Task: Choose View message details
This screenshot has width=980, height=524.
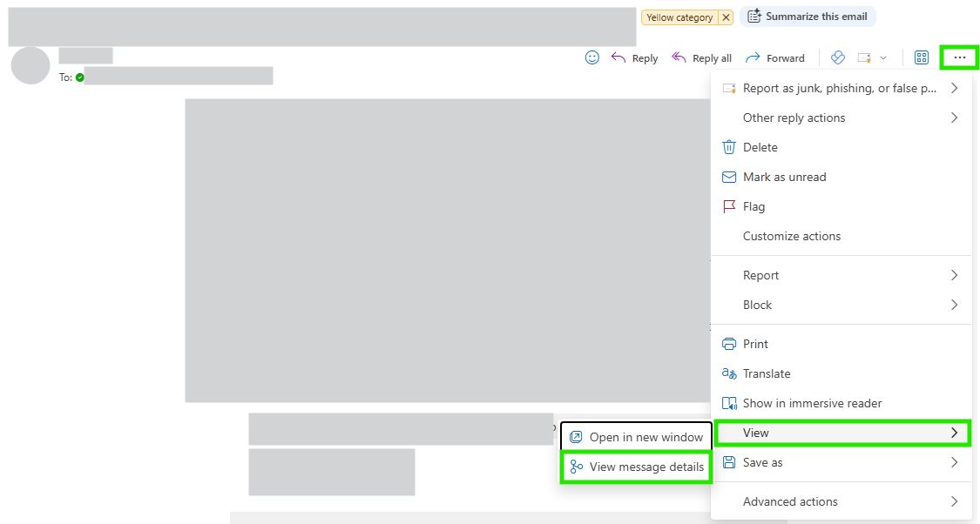Action: point(636,467)
